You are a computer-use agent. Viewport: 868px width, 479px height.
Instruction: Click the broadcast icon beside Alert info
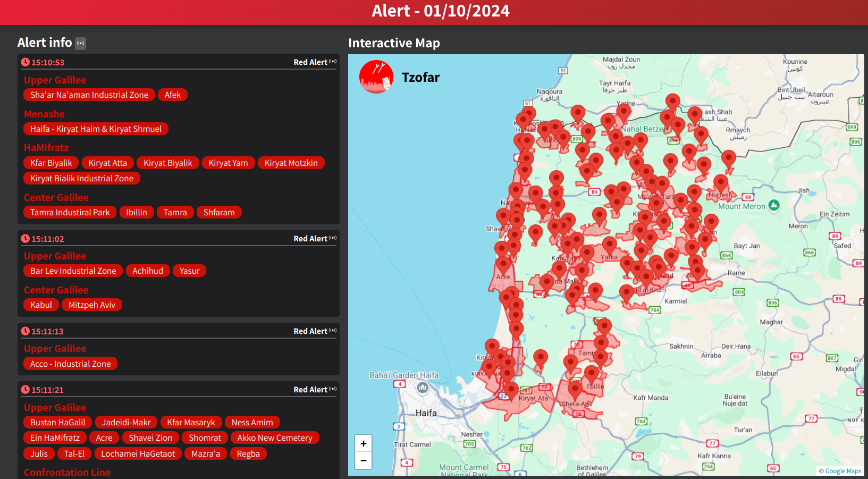click(80, 43)
